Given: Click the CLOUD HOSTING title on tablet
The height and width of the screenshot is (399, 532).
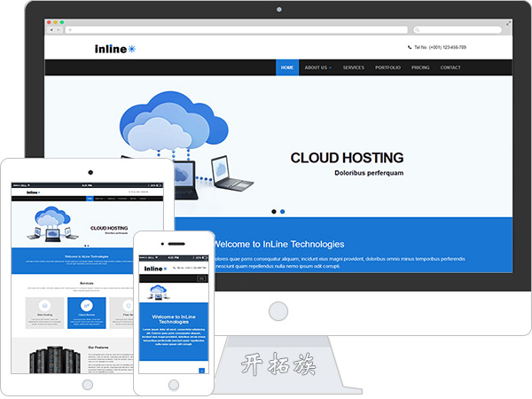Looking at the screenshot, I should [x=109, y=228].
